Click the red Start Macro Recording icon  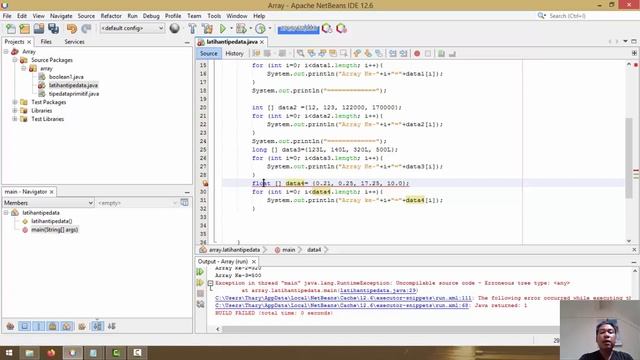[417, 53]
